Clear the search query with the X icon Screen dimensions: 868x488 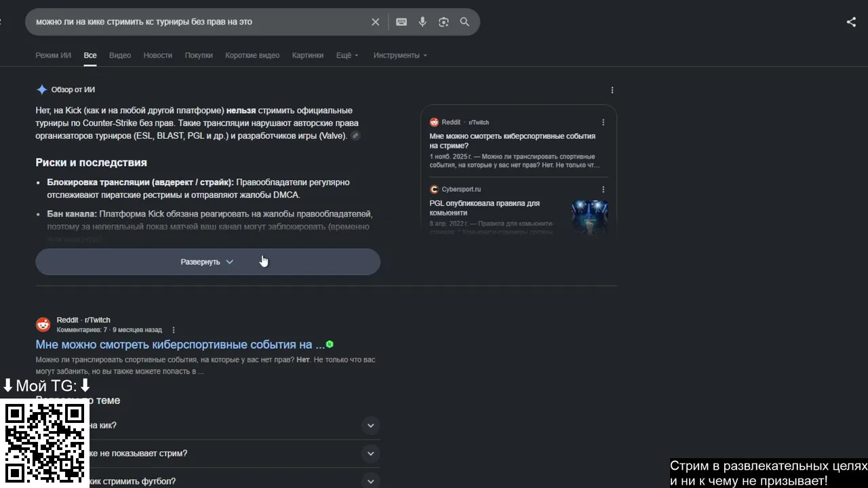tap(375, 22)
